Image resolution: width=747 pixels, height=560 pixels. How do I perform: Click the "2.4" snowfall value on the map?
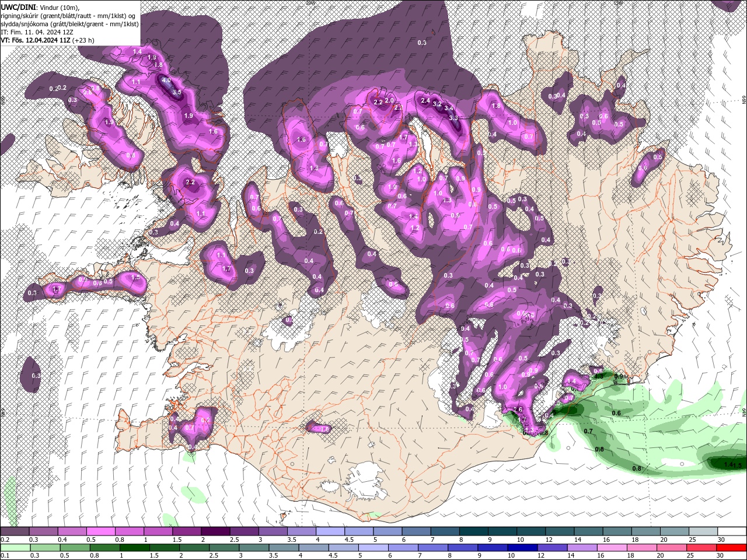pos(425,100)
